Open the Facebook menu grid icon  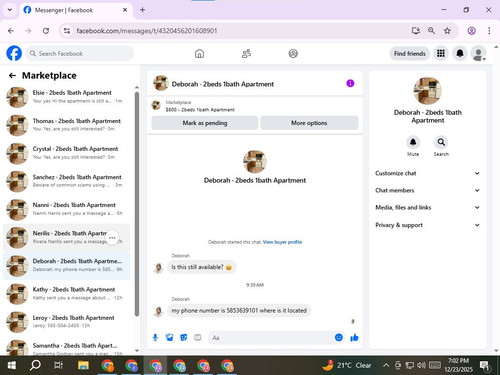click(441, 53)
